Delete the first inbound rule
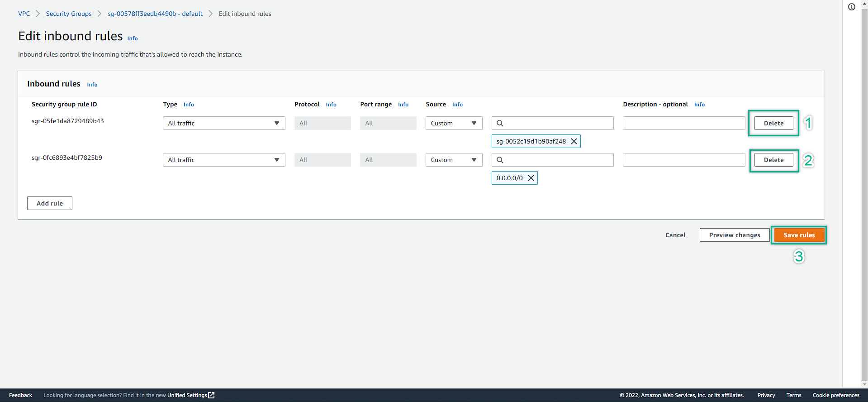 [x=773, y=123]
